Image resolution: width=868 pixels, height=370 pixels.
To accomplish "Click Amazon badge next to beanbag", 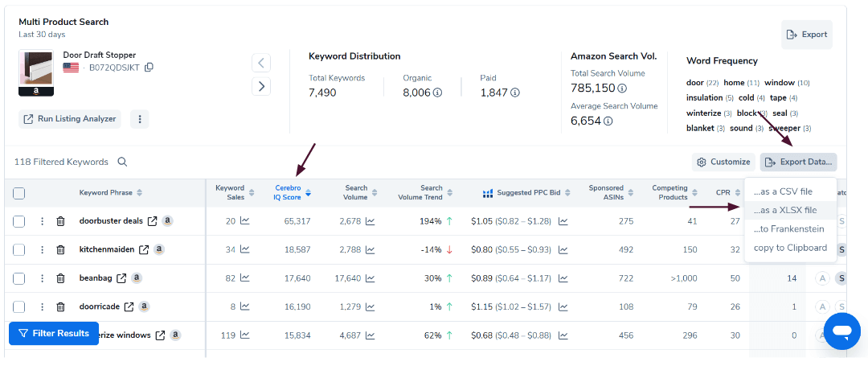I will (x=137, y=278).
